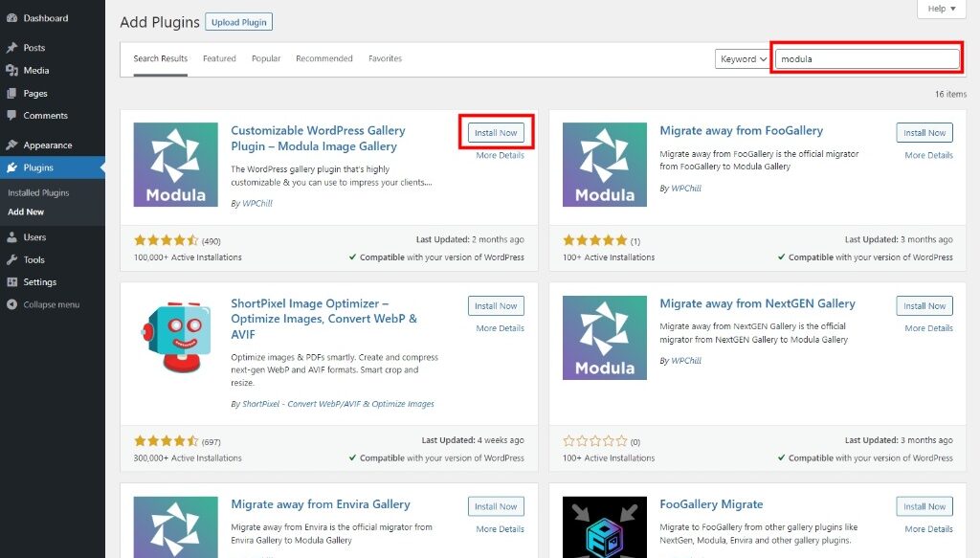
Task: Install Migrate away from NextGEN Gallery
Action: 924,305
